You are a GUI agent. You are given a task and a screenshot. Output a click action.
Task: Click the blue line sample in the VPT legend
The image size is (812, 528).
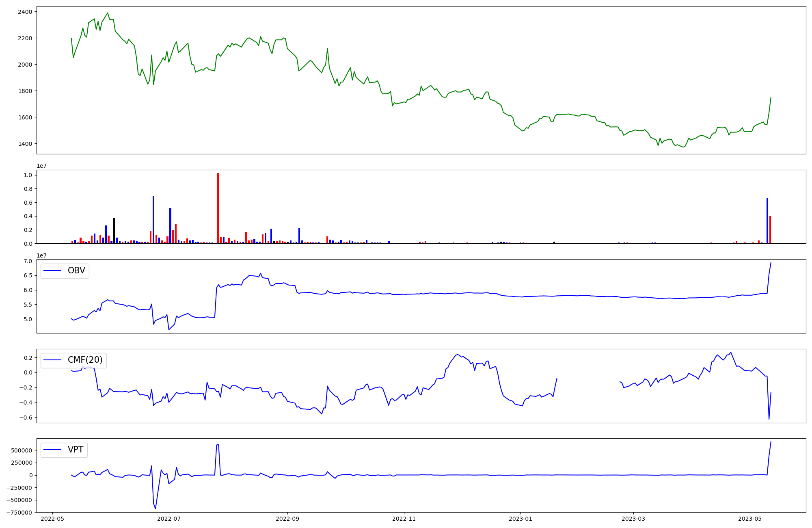tap(52, 450)
